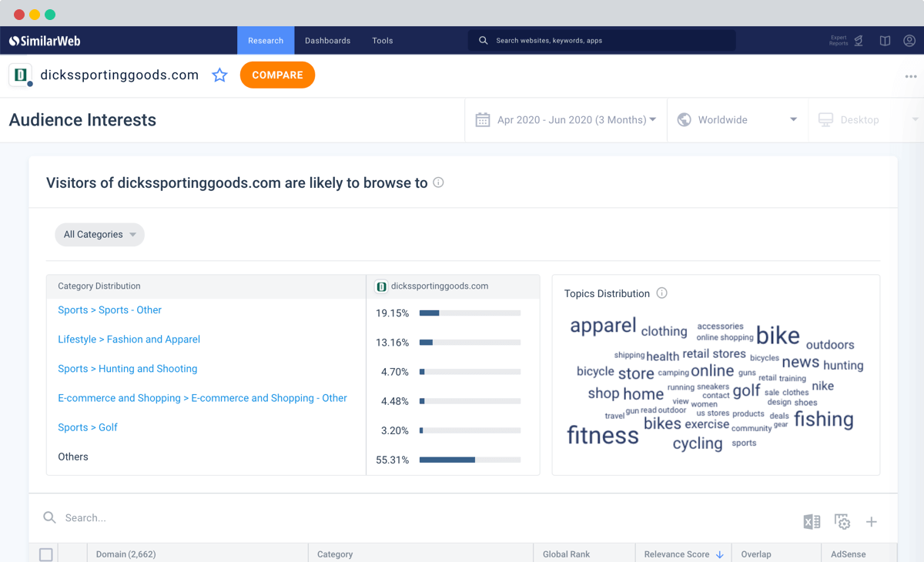Screen dimensions: 924x562
Task: Click the plus icon next to table settings
Action: point(872,522)
